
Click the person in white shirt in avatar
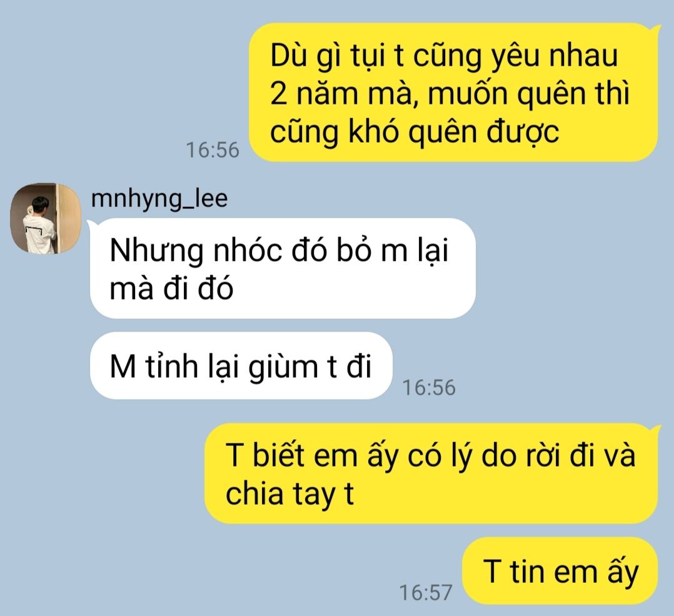(39, 225)
